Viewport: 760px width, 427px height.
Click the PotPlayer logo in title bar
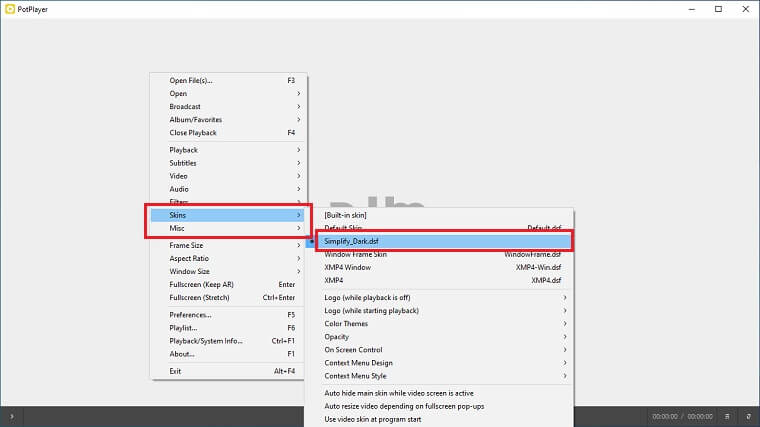(x=10, y=9)
